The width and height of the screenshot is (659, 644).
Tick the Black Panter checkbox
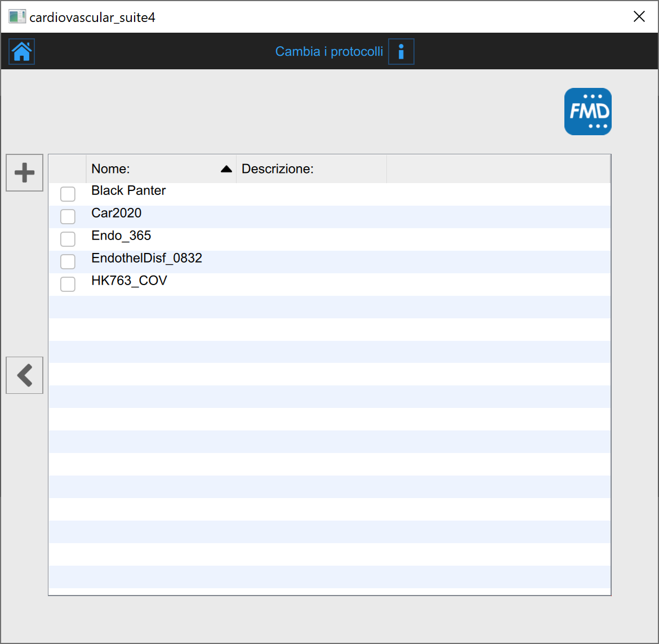point(68,194)
